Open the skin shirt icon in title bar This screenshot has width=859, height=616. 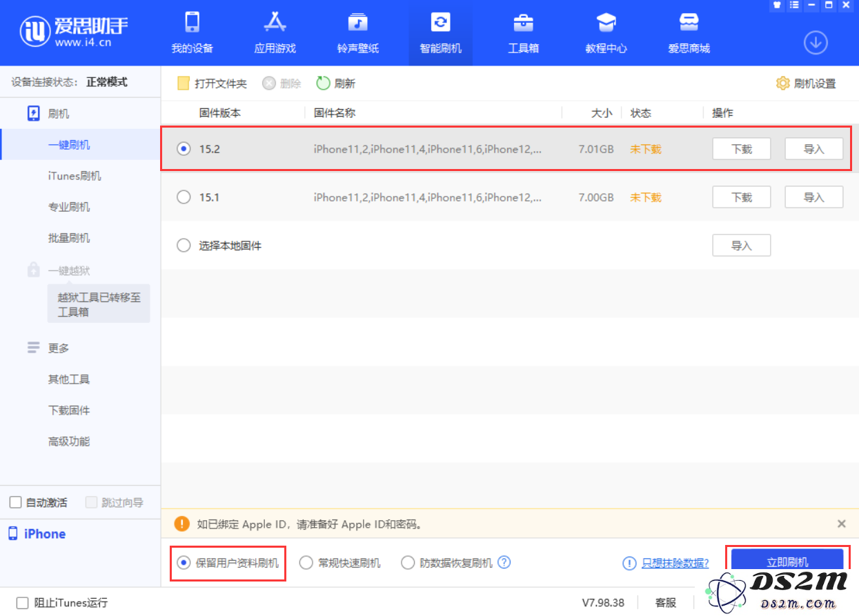pos(777,5)
